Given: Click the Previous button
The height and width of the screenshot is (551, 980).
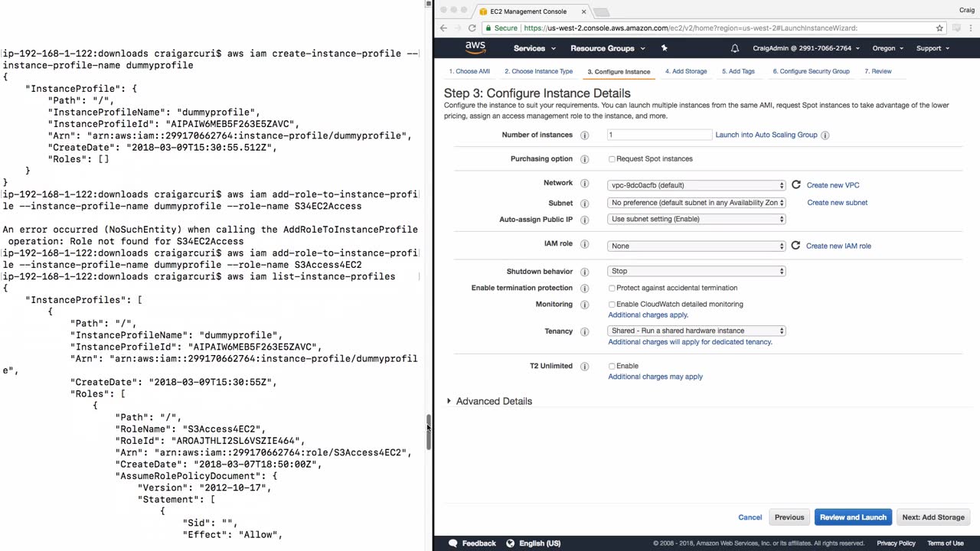Looking at the screenshot, I should [x=789, y=517].
